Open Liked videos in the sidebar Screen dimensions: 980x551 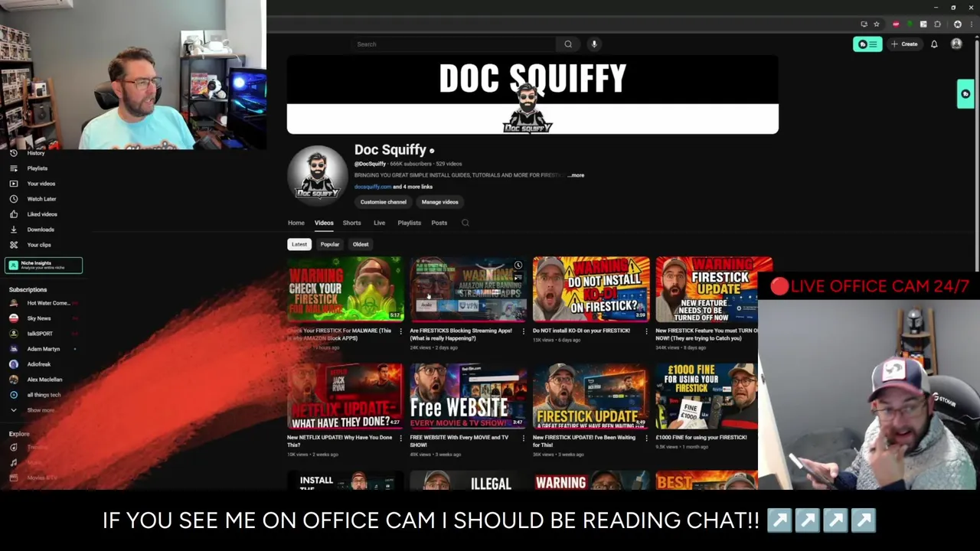tap(43, 214)
